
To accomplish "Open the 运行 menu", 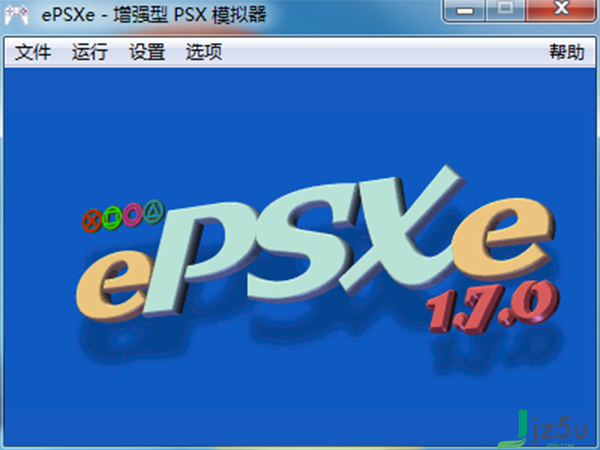I will pyautogui.click(x=90, y=52).
